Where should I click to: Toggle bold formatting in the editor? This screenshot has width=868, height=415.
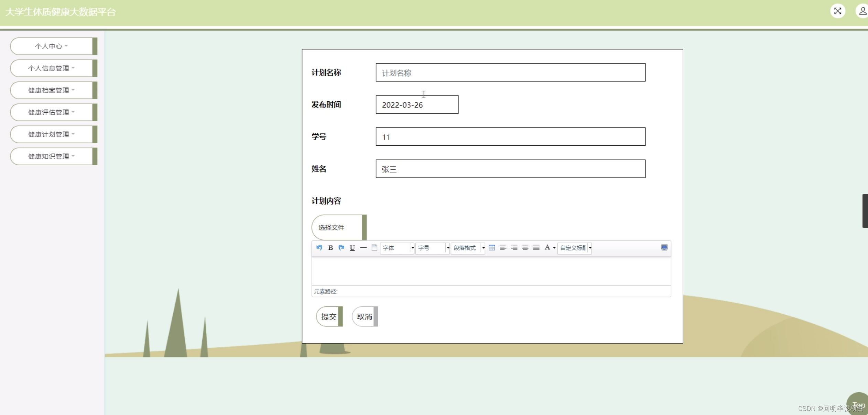(x=330, y=248)
